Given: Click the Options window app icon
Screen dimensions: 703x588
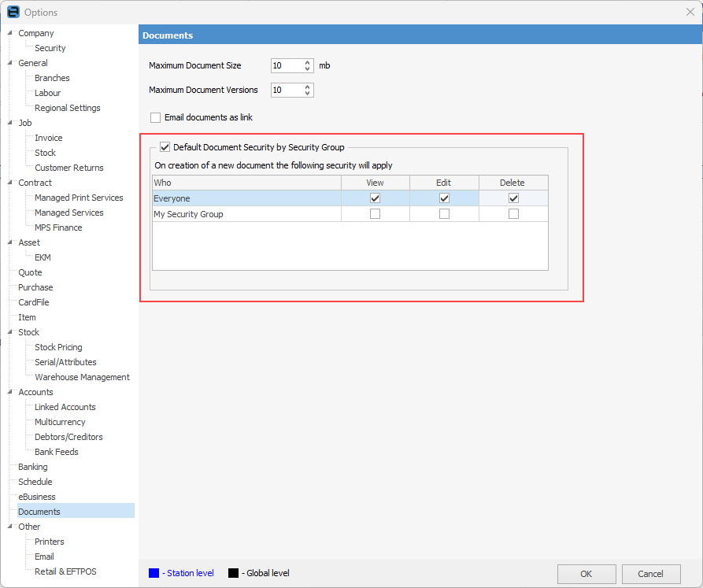Looking at the screenshot, I should point(13,12).
